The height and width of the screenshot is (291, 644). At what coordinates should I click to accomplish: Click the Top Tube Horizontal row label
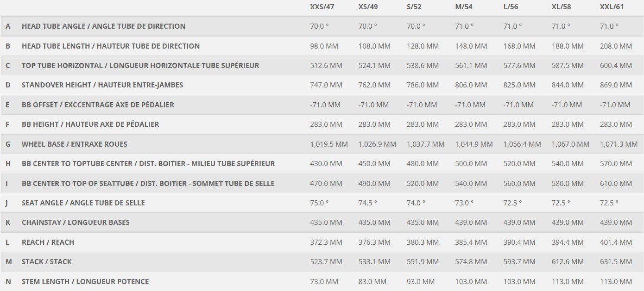click(x=140, y=66)
